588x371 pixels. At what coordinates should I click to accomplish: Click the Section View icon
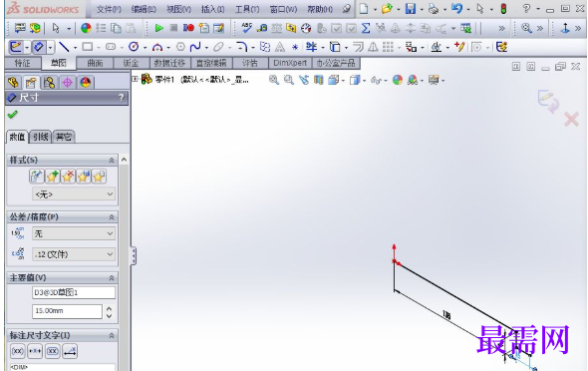pos(318,80)
